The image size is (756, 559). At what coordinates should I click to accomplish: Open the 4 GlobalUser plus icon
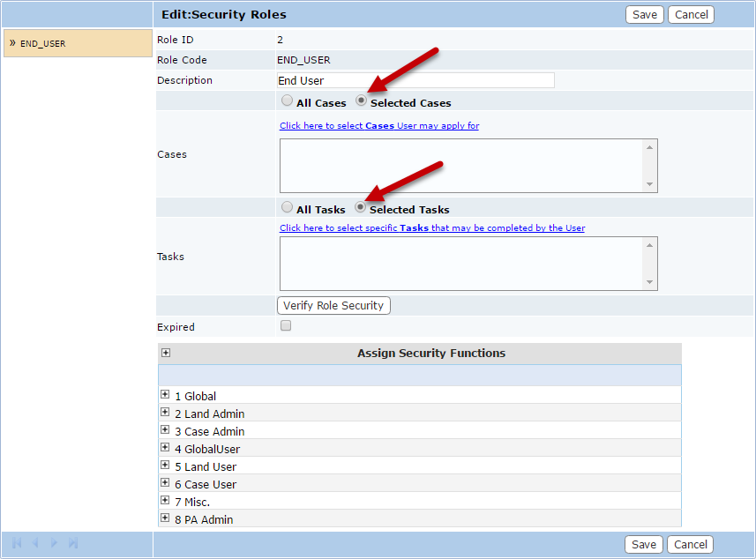coord(165,448)
